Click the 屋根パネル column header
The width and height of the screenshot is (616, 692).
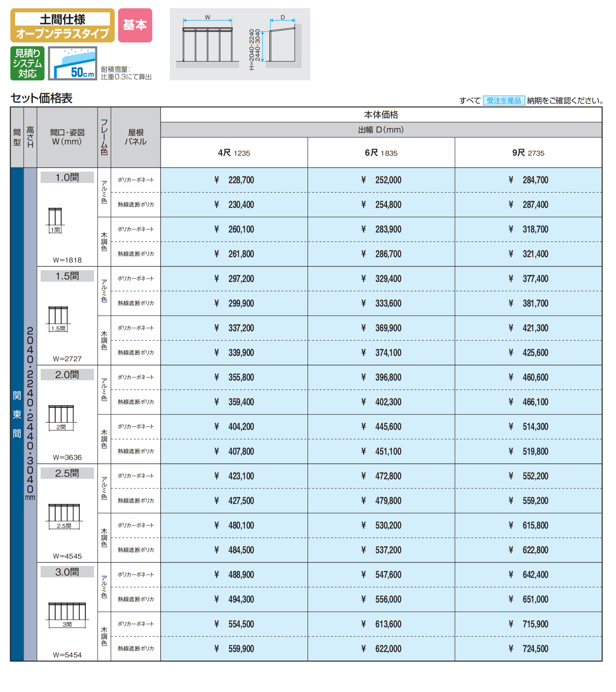click(x=136, y=137)
